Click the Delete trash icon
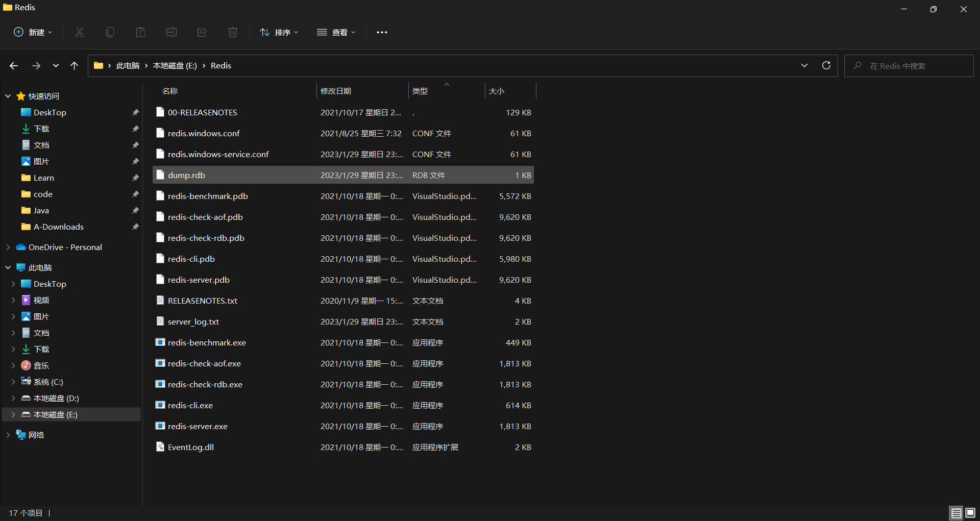 (233, 32)
